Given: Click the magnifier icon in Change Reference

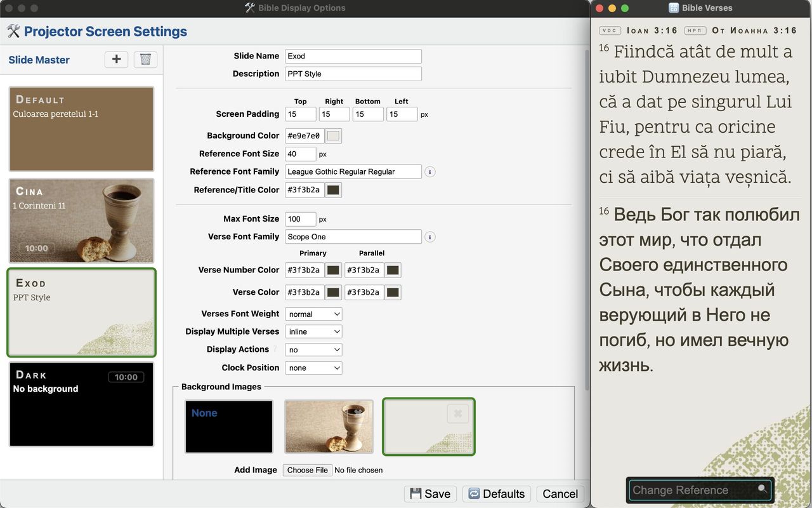Looking at the screenshot, I should 762,490.
